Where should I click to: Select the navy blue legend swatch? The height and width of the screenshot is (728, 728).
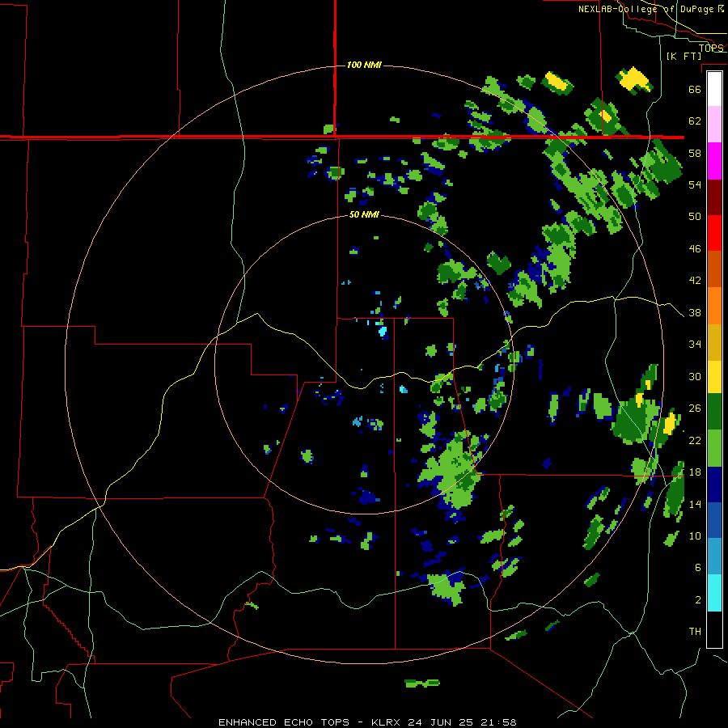714,485
